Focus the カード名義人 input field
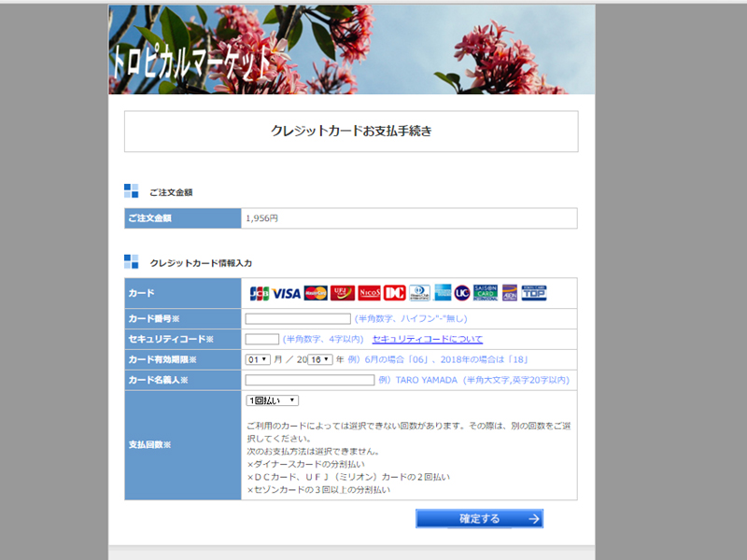 310,380
